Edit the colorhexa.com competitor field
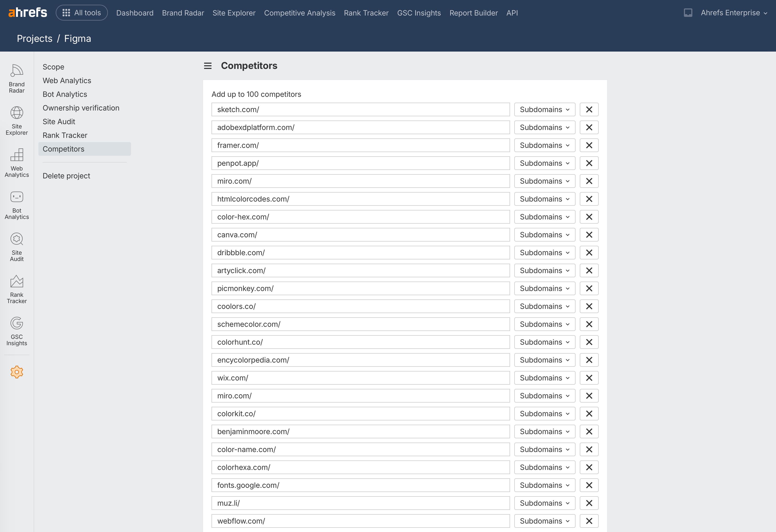 point(361,467)
